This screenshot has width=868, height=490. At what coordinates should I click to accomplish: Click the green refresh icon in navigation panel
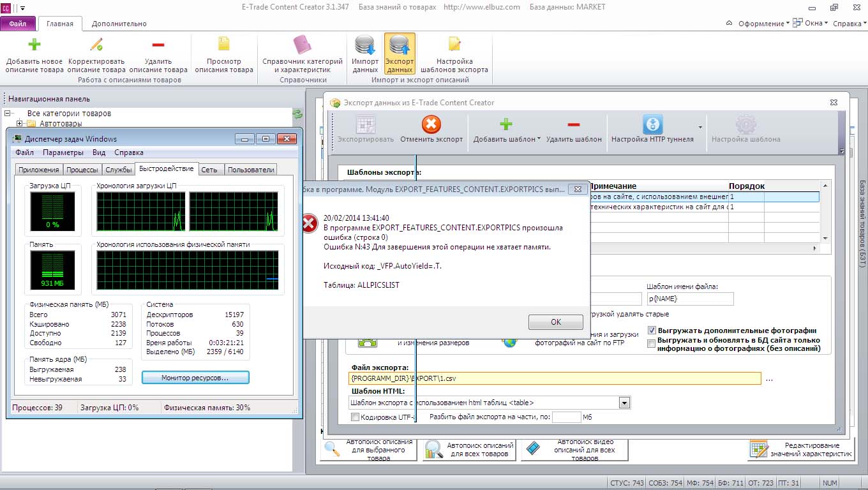(297, 114)
